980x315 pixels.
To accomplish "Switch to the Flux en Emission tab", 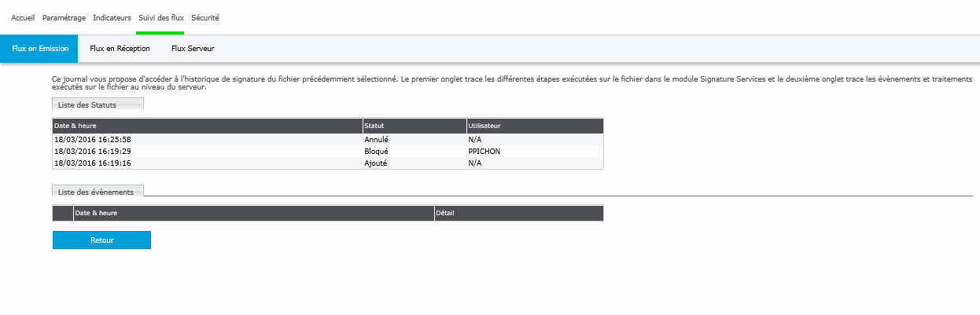I will (39, 49).
